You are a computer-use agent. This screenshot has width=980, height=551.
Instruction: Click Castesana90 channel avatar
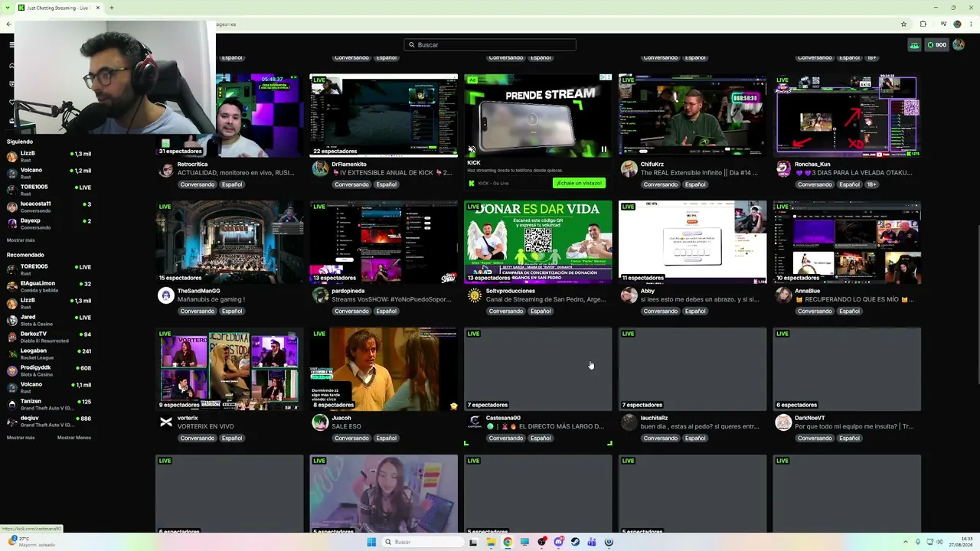(x=475, y=422)
